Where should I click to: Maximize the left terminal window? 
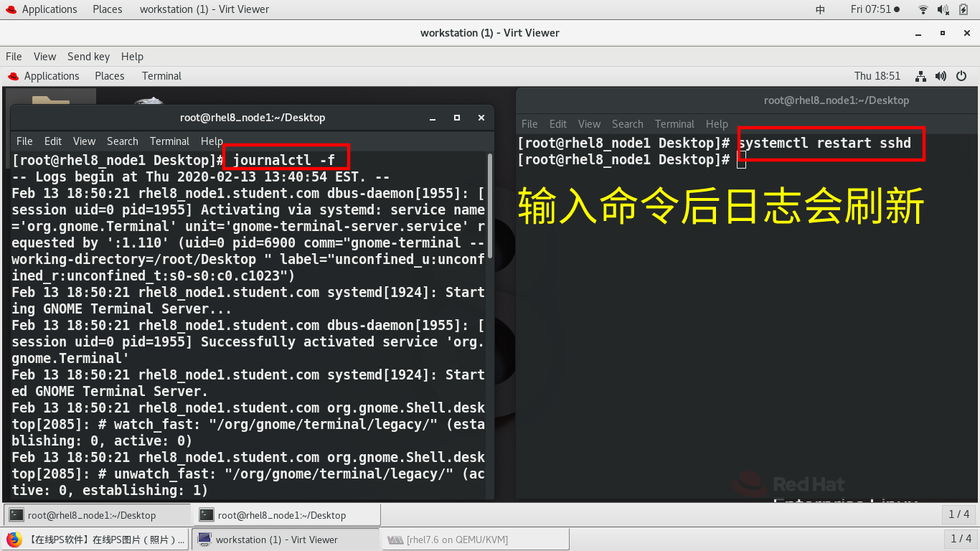456,118
